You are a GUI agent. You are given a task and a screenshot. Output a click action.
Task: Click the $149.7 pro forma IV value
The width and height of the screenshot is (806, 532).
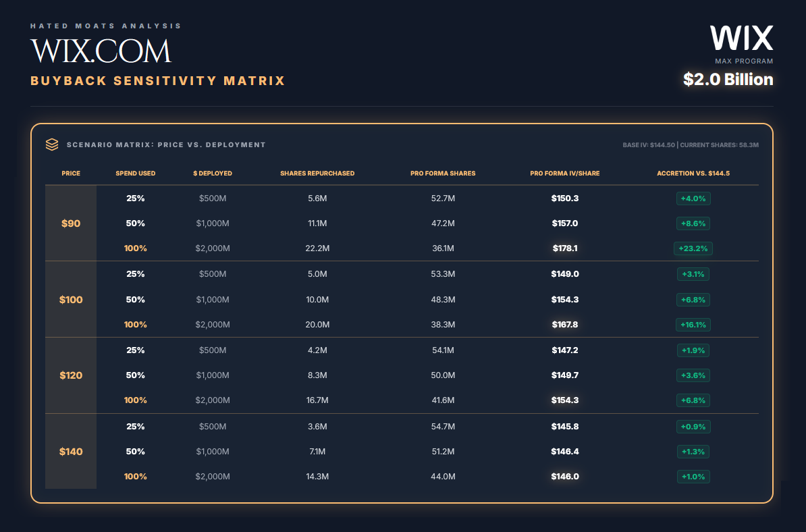click(565, 375)
